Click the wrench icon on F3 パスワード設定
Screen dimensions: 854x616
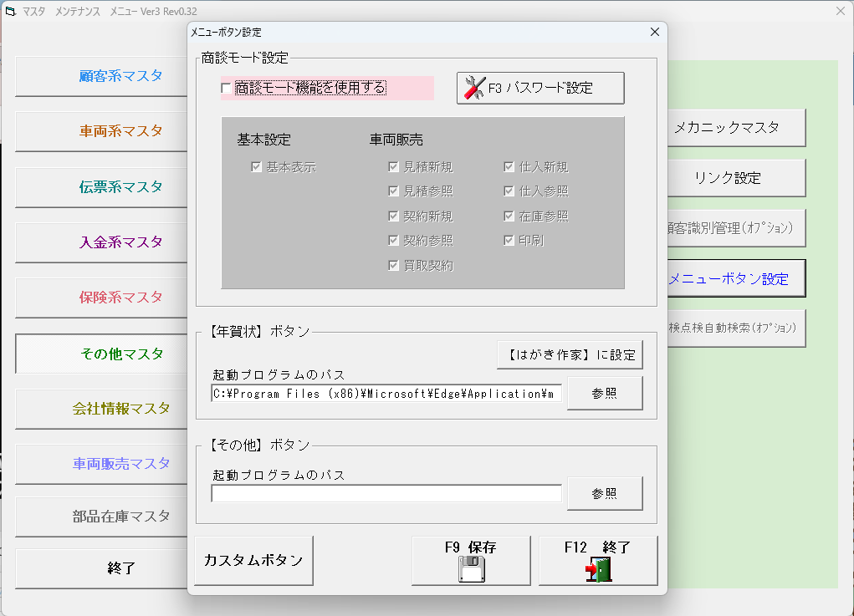click(473, 88)
